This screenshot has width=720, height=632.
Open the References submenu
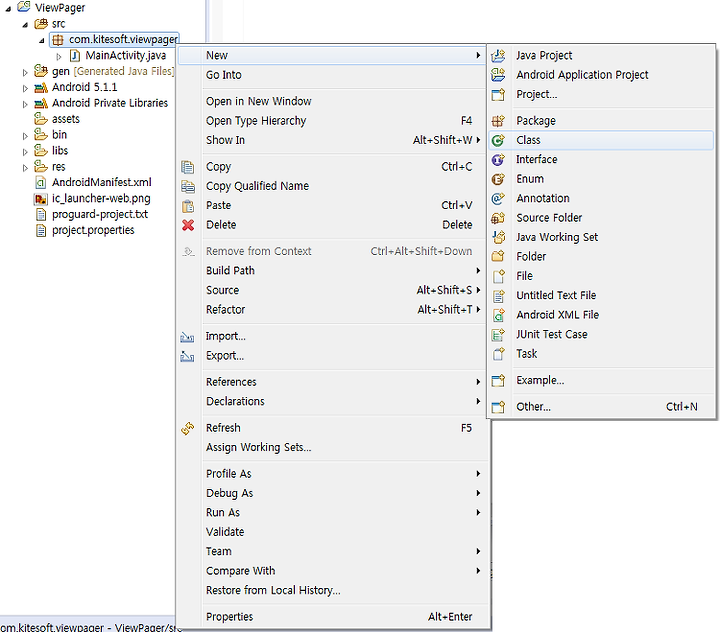(x=333, y=382)
